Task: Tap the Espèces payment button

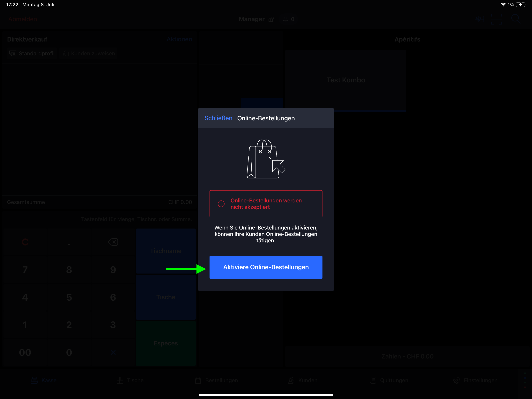Action: click(166, 343)
